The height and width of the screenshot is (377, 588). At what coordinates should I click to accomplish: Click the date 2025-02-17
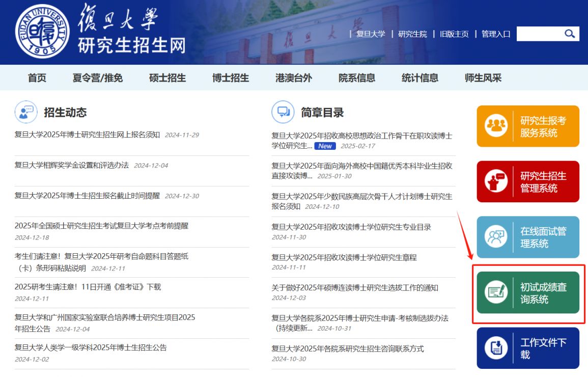coord(358,146)
